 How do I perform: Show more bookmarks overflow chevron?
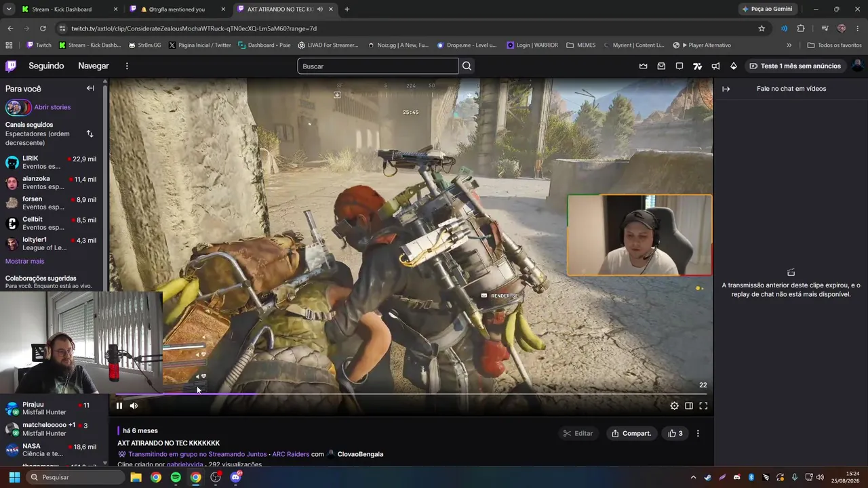click(x=789, y=45)
